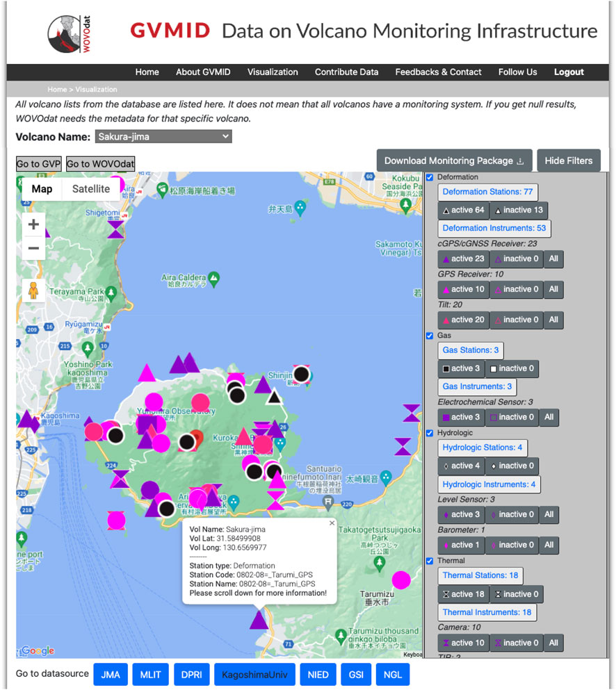Open the Home menu item
The width and height of the screenshot is (616, 690).
click(147, 72)
